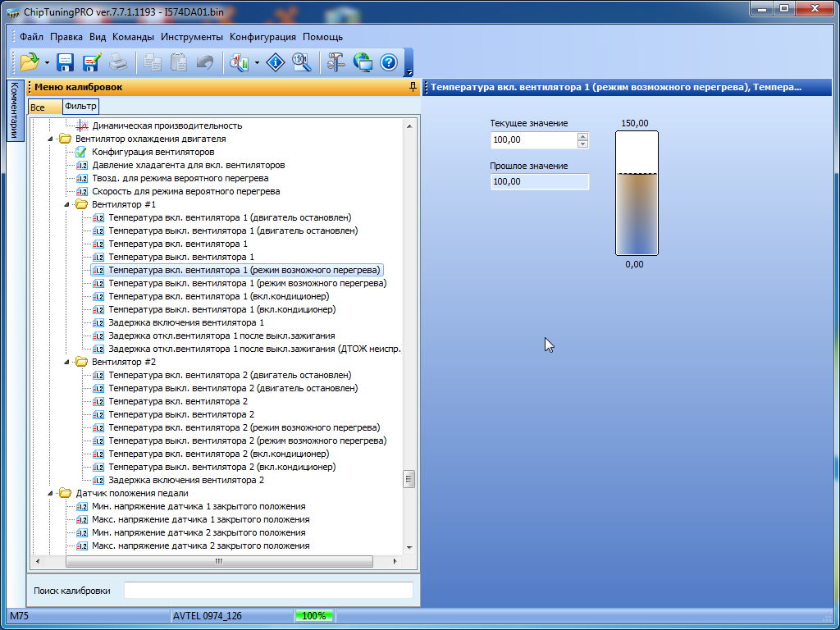This screenshot has height=630, width=840.
Task: Switch to the Фильтр tab
Action: 80,107
